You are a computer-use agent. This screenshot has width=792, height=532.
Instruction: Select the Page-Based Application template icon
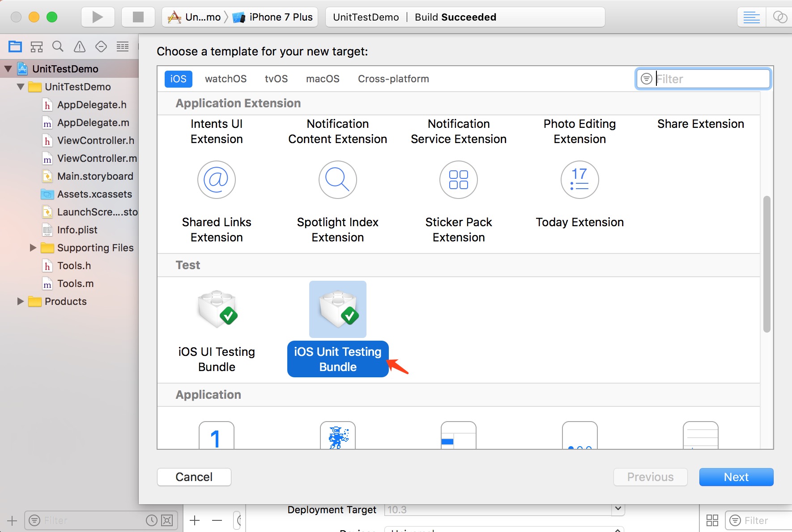pos(580,435)
